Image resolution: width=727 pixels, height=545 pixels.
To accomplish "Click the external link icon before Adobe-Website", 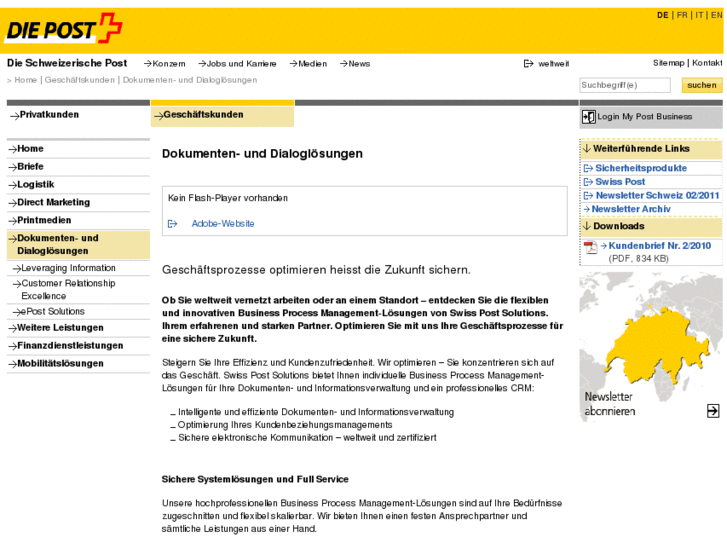I will click(x=172, y=224).
